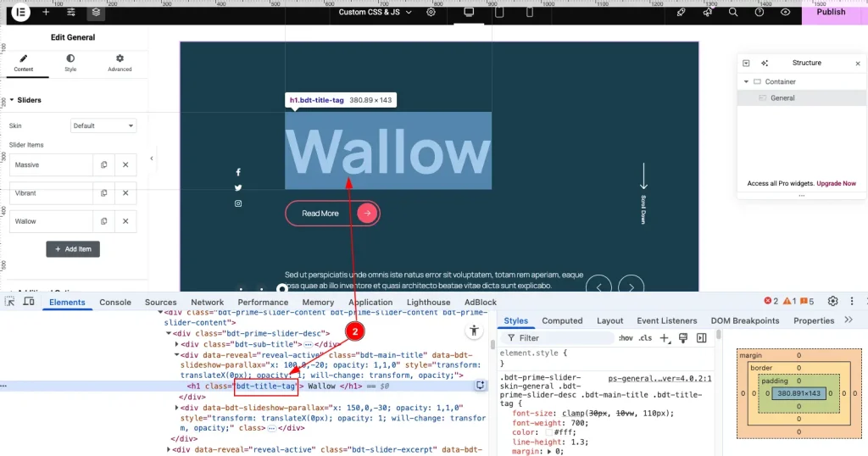
Task: Click the DevTools inspect element picker
Action: coord(9,302)
